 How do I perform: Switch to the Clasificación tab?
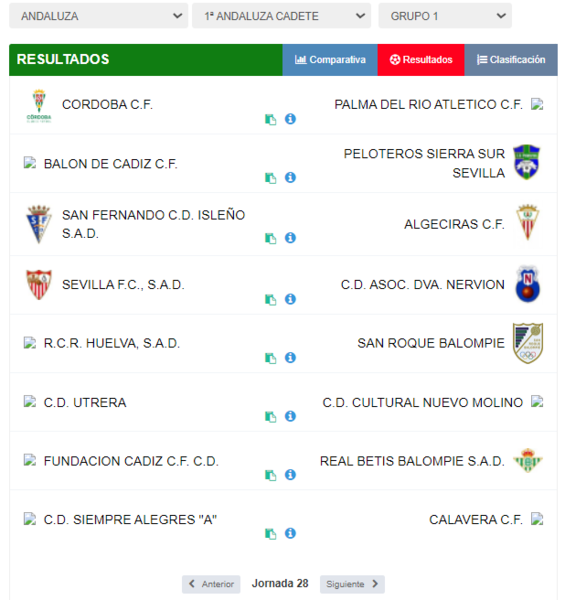511,60
